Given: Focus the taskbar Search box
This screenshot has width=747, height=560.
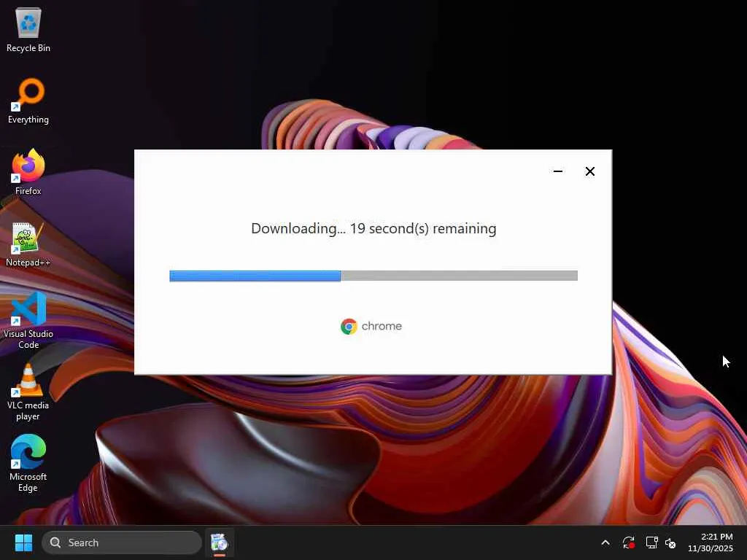Looking at the screenshot, I should (x=122, y=542).
